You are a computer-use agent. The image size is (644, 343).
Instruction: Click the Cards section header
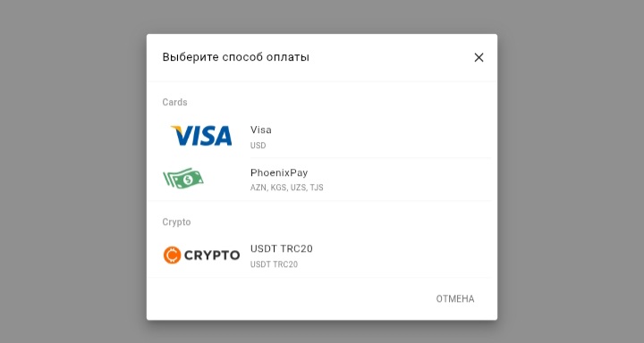(174, 102)
